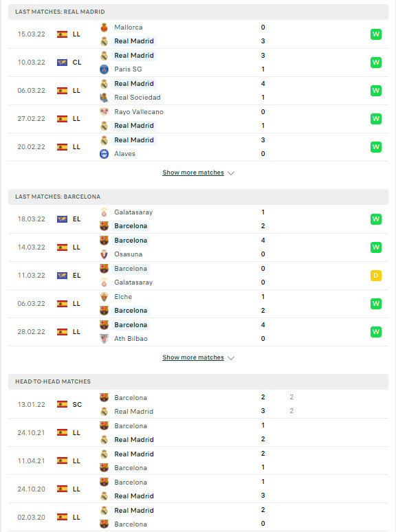Click the Real Sociedad crest icon
The width and height of the screenshot is (396, 532).
point(104,98)
